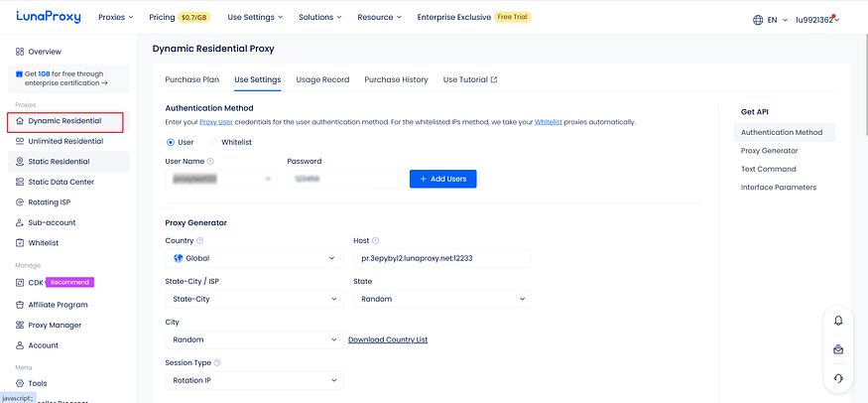
Task: Jump to Authentication Method section anchor
Action: [x=785, y=132]
